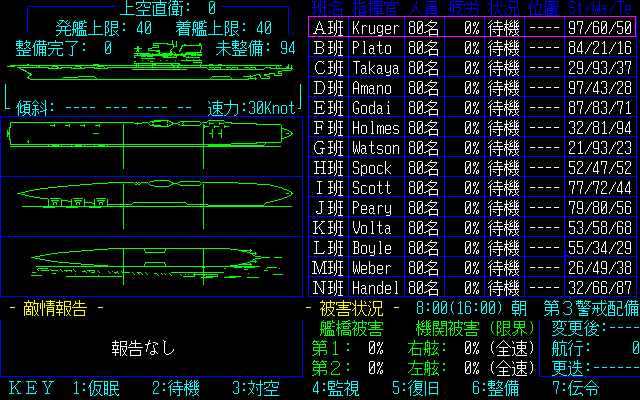Click stats value 32/81/94
The image size is (640, 400).
(600, 128)
